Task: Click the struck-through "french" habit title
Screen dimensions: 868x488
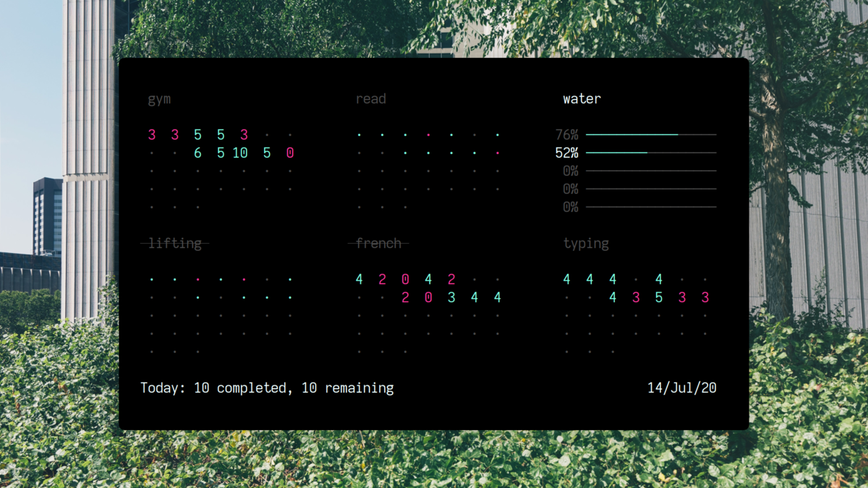Action: tap(378, 243)
